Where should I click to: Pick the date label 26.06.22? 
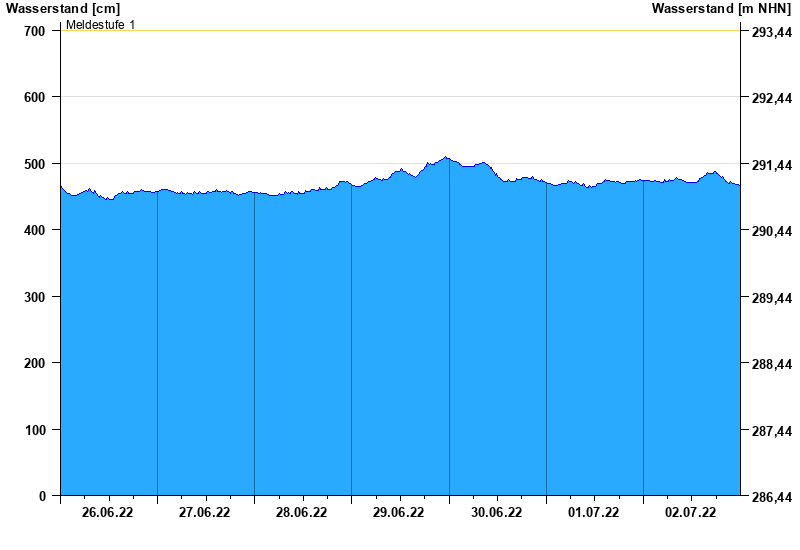(107, 512)
